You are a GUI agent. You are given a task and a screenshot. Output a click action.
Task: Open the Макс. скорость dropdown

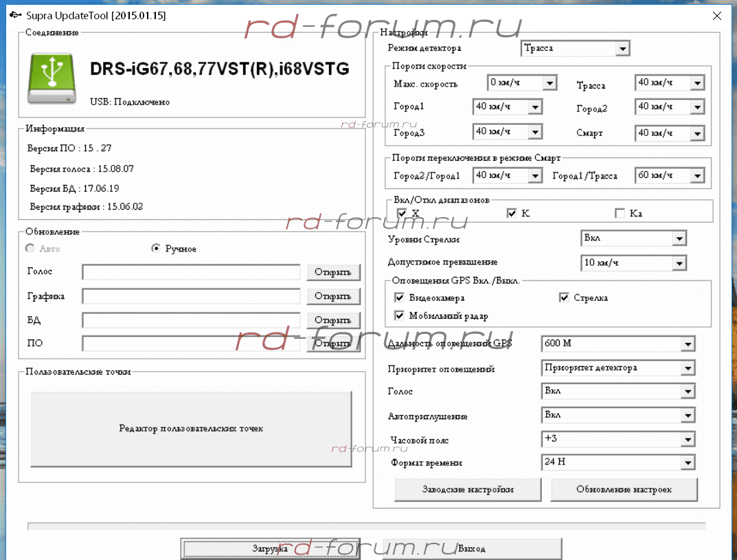pyautogui.click(x=522, y=83)
